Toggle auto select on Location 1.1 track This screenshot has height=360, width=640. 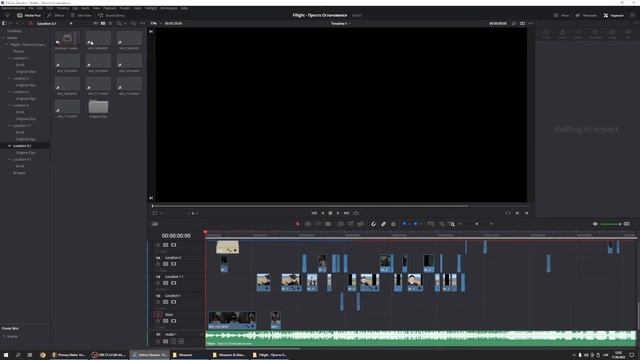pyautogui.click(x=166, y=283)
